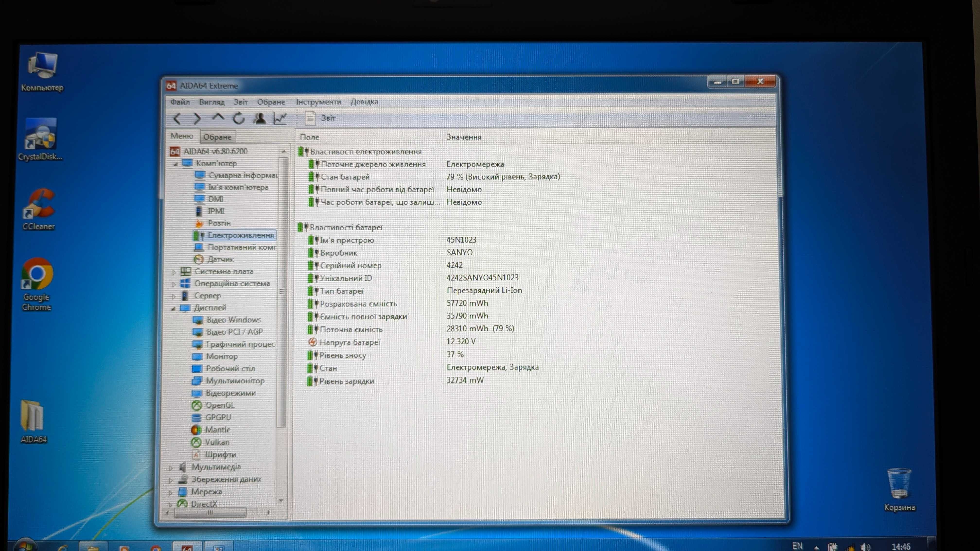Screen dimensions: 980x551
Task: Select the OpenGL icon item
Action: pyautogui.click(x=197, y=405)
